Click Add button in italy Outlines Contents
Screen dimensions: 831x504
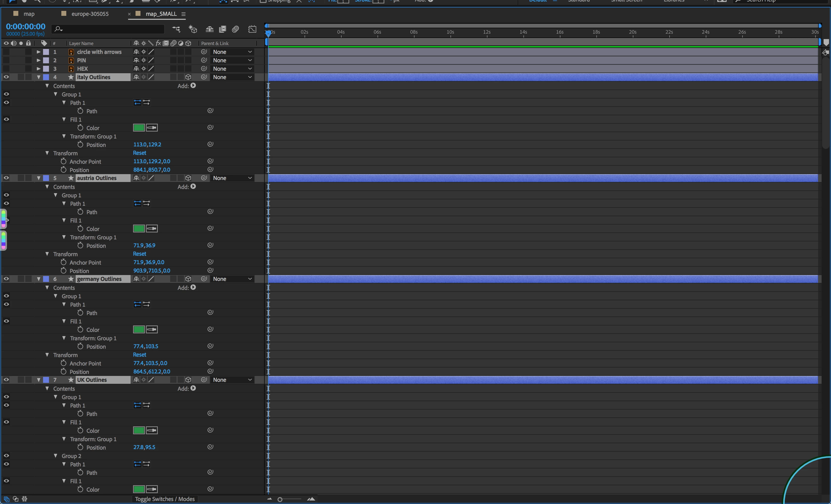pyautogui.click(x=193, y=86)
